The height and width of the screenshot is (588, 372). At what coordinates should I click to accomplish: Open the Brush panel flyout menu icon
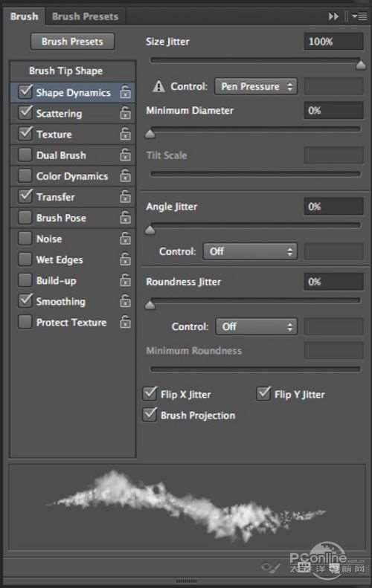[x=359, y=16]
